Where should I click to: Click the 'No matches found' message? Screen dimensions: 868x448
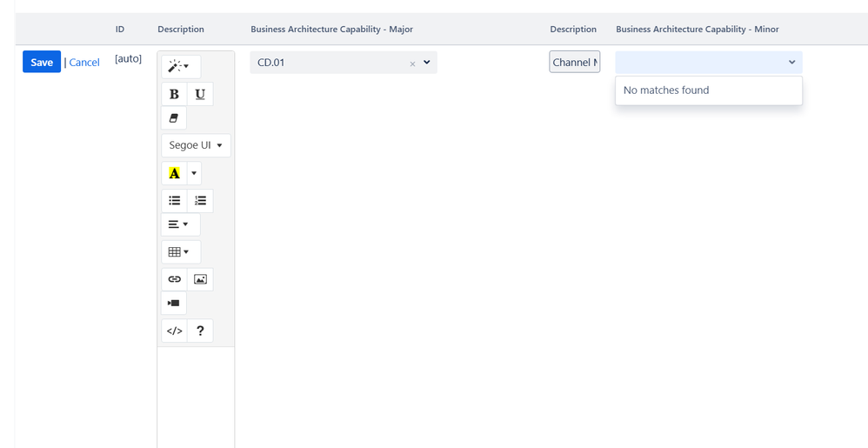point(666,90)
